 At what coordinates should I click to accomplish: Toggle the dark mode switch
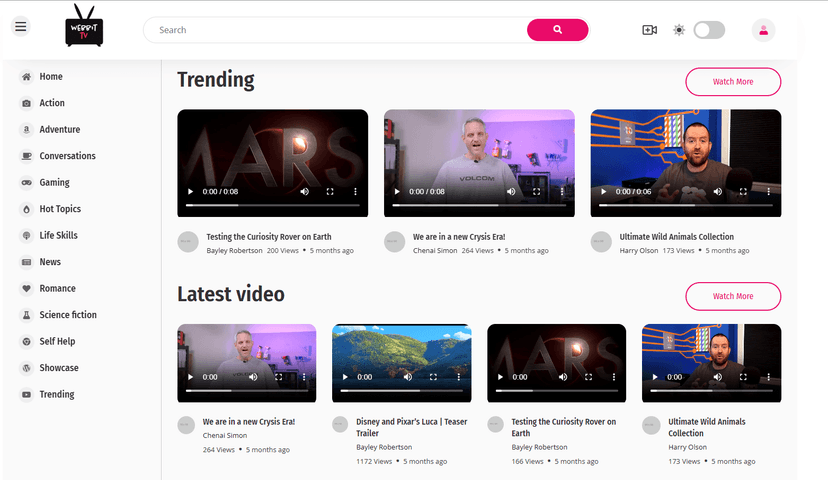click(x=708, y=30)
